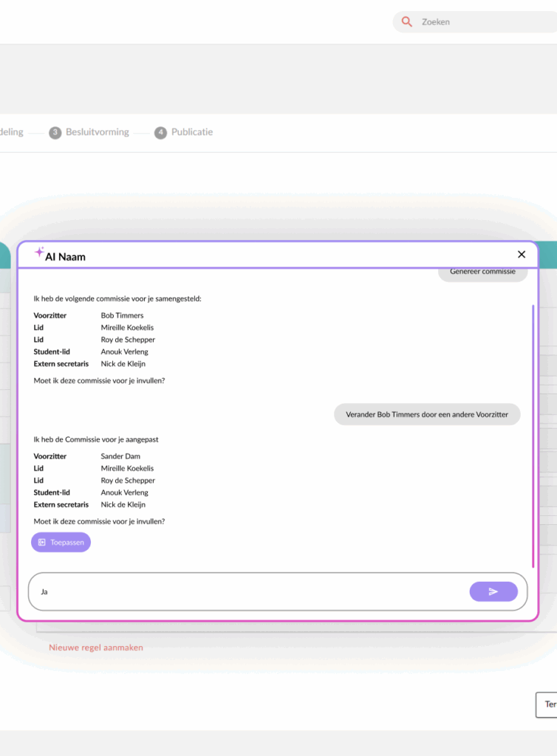Click the AI Naam panel title
The width and height of the screenshot is (557, 756).
(x=65, y=257)
